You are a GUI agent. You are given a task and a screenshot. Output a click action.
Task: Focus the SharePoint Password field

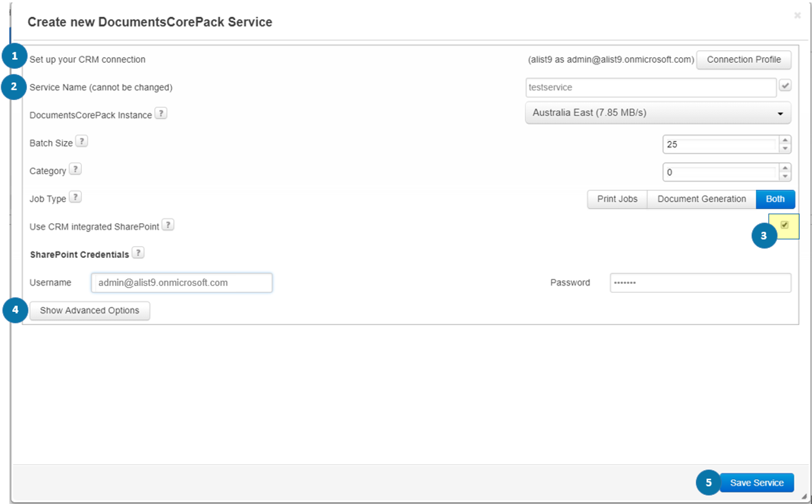pos(700,283)
